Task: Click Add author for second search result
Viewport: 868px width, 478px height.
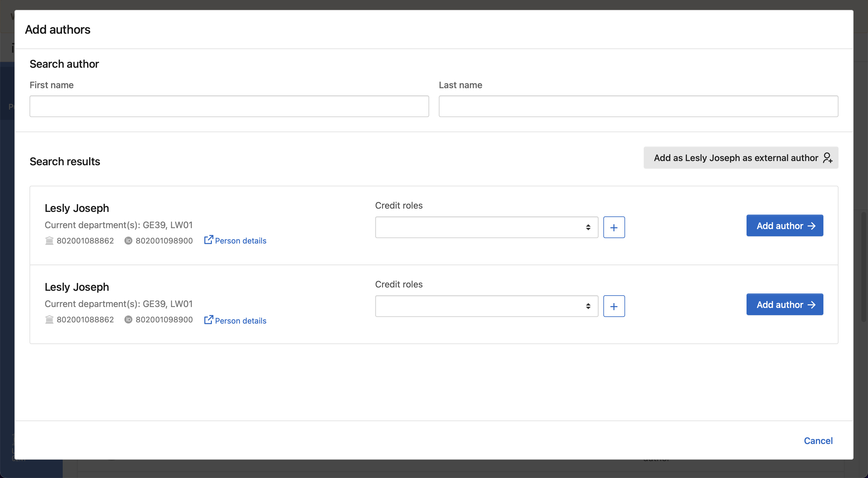Action: (x=785, y=304)
